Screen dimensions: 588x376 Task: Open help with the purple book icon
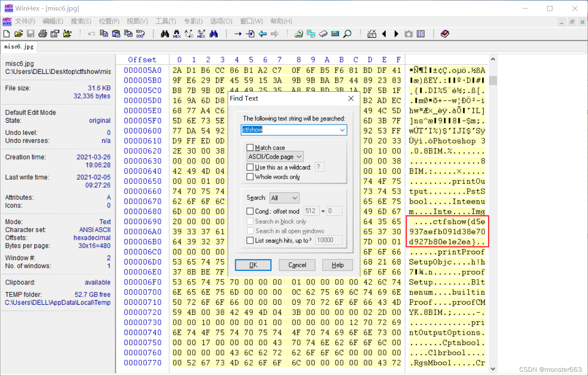(445, 34)
